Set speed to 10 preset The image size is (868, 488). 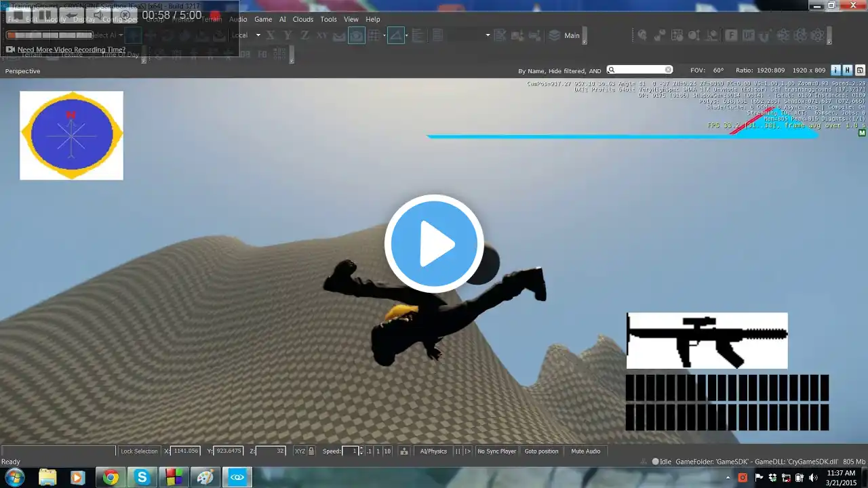tap(387, 451)
